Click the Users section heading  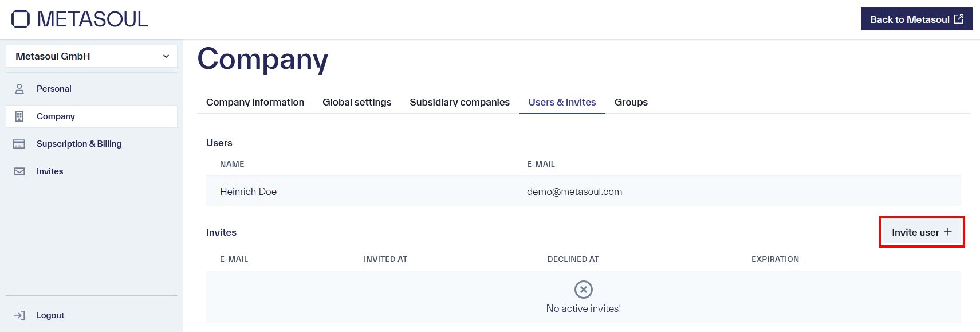coord(219,143)
